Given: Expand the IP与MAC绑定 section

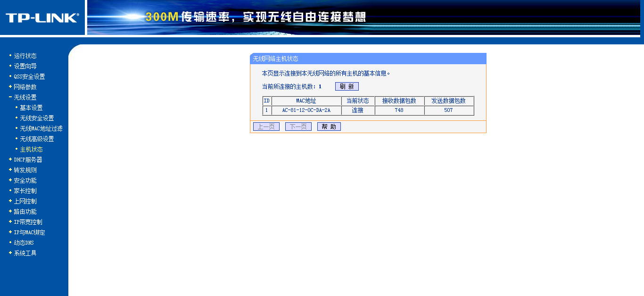Looking at the screenshot, I should 29,232.
